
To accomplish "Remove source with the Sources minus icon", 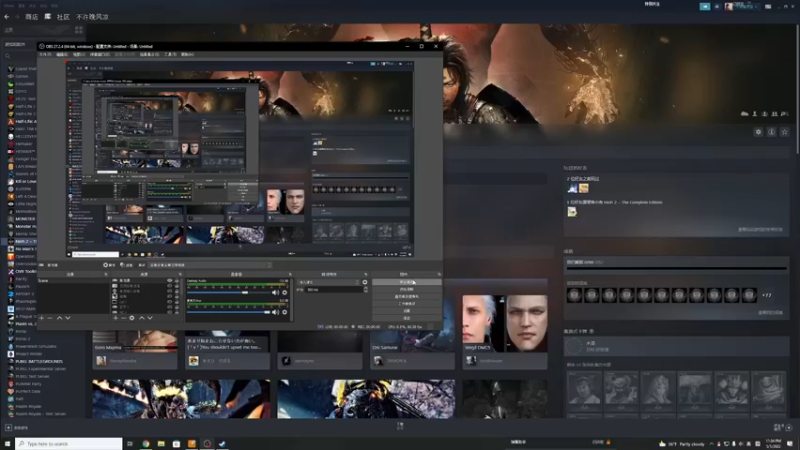I will tap(123, 318).
